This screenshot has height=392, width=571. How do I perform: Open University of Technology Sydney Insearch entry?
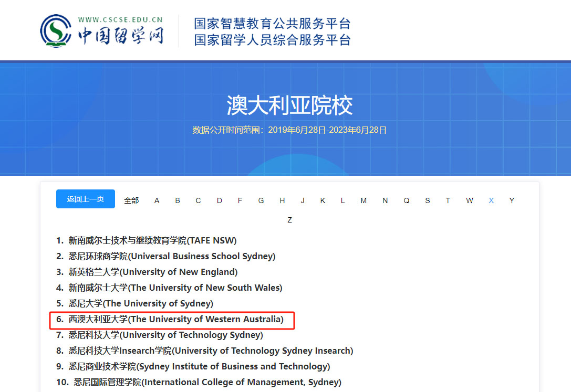coord(205,351)
